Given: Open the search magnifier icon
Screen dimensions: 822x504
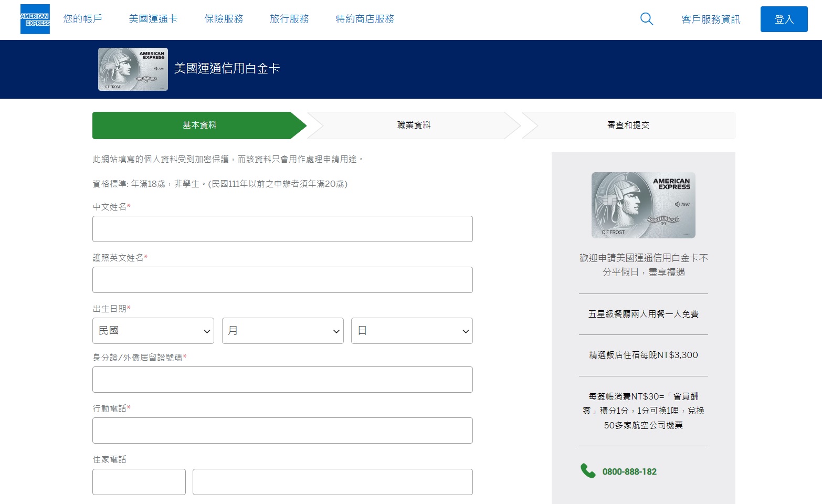Looking at the screenshot, I should (647, 19).
